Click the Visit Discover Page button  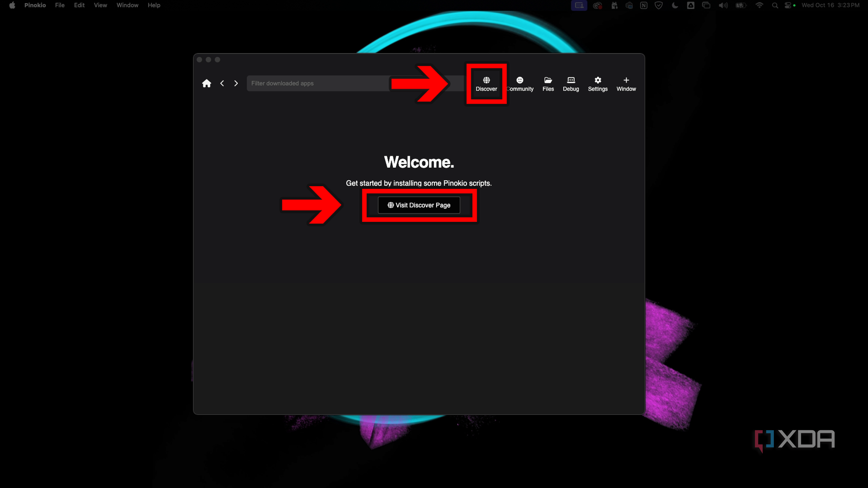[x=419, y=205]
